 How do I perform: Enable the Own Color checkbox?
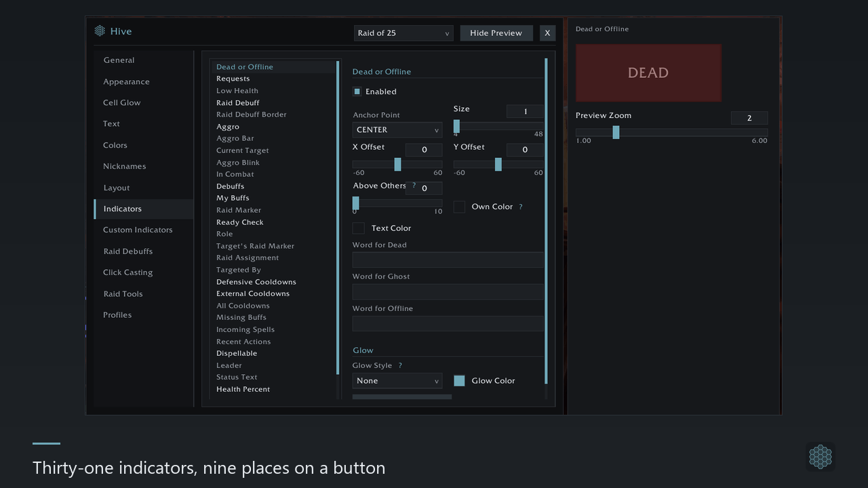459,207
